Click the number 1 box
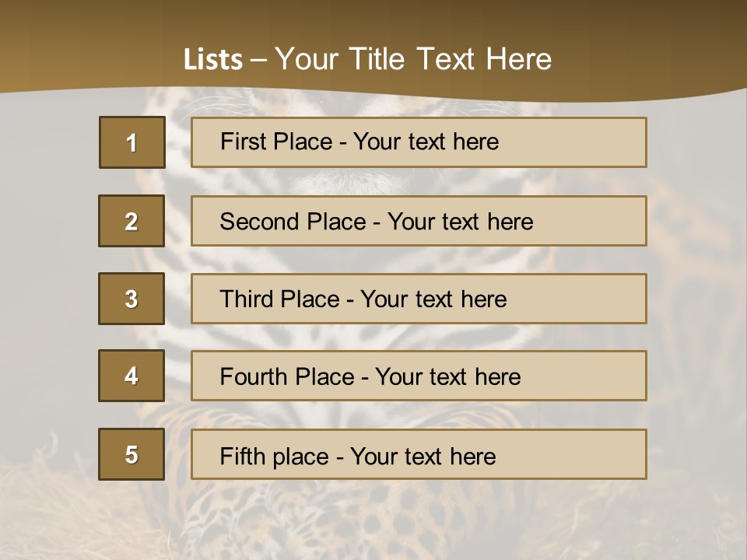Viewport: 747px width, 560px height. (132, 142)
